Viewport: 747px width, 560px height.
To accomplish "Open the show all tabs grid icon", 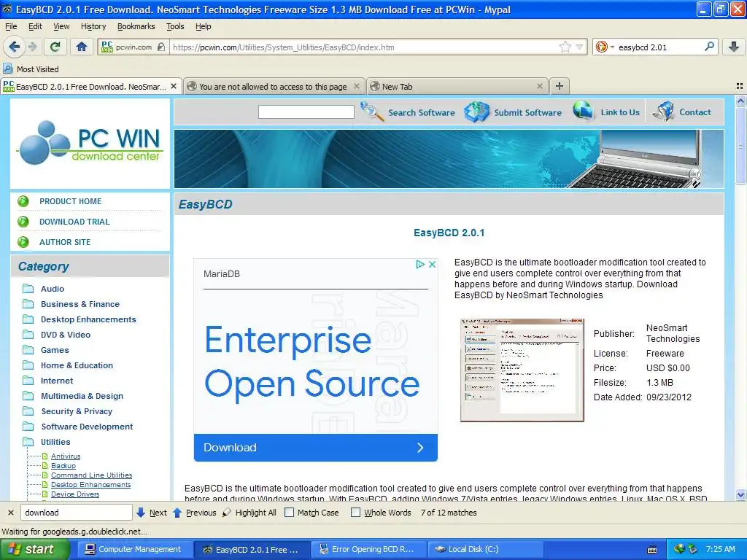I will (740, 86).
